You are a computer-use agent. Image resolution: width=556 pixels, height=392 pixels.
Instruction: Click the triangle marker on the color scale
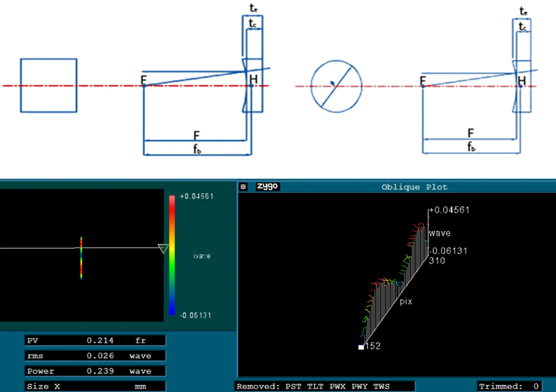(163, 249)
